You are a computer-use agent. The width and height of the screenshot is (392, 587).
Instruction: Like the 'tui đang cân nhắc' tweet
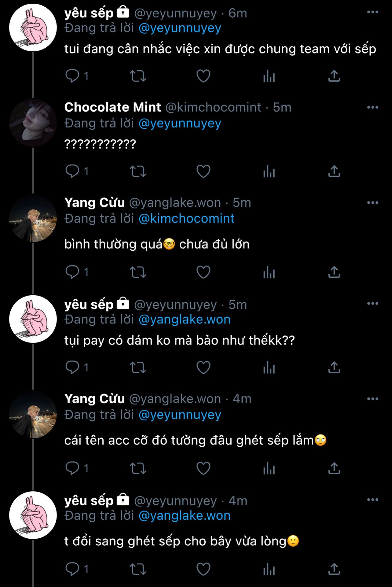pyautogui.click(x=203, y=76)
